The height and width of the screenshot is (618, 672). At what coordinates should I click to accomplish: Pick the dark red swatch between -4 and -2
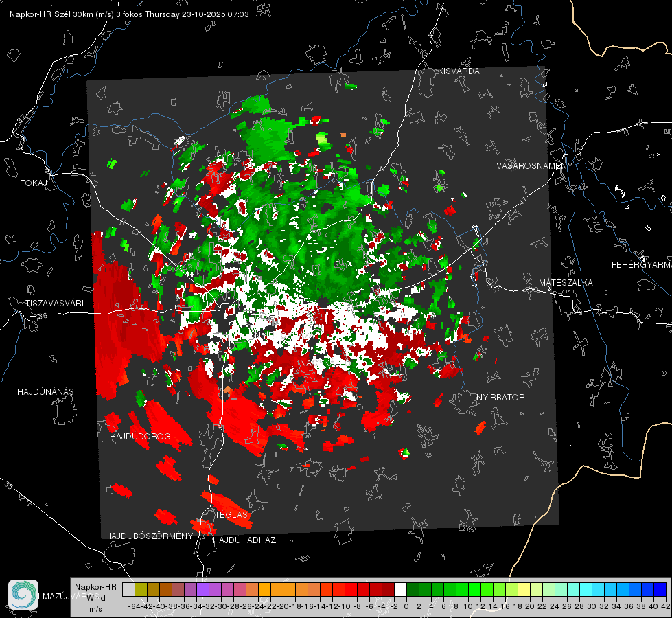pos(388,589)
